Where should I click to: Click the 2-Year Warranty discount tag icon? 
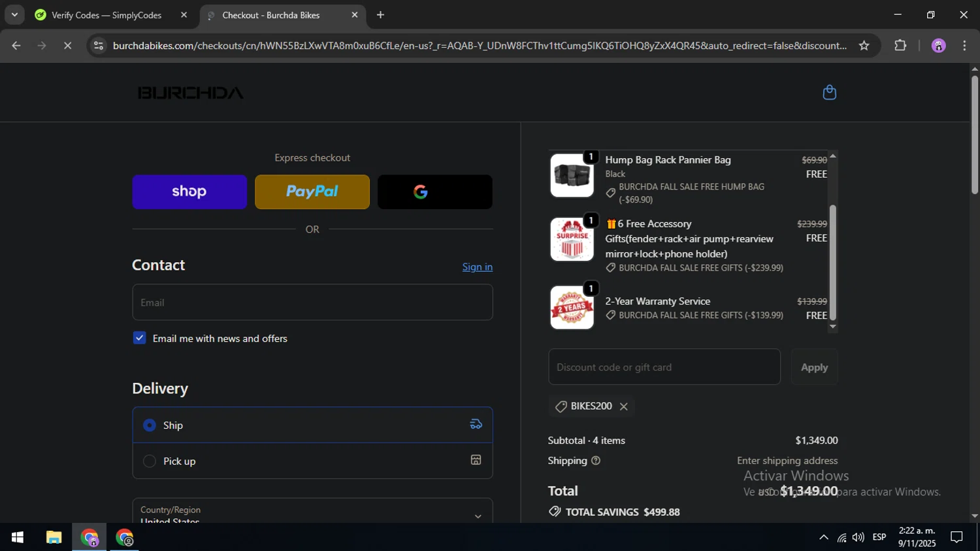611,315
